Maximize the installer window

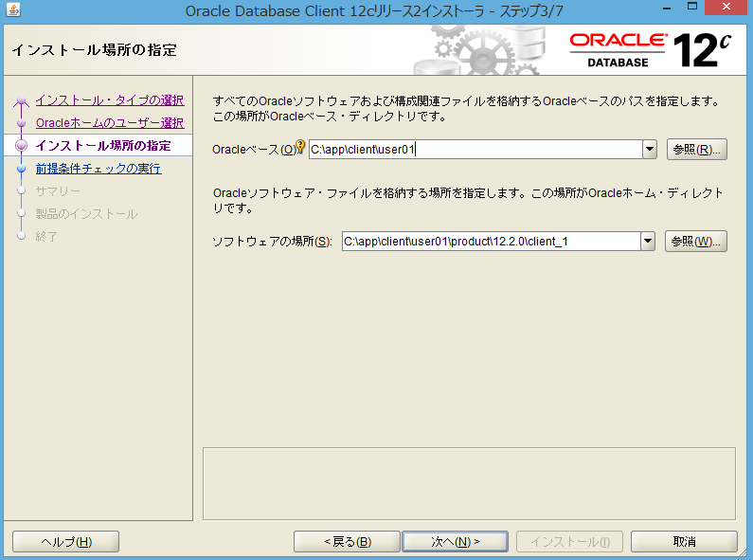pos(692,7)
